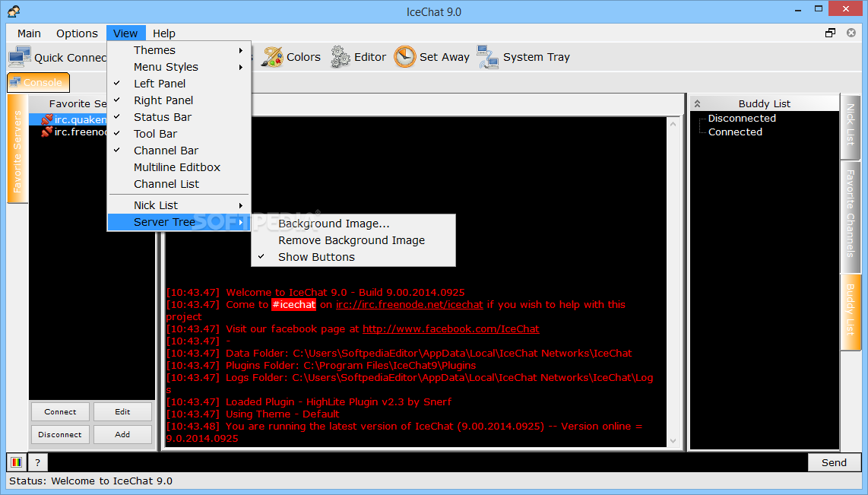The height and width of the screenshot is (495, 868).
Task: Open the Colors palette icon
Action: pyautogui.click(x=272, y=57)
